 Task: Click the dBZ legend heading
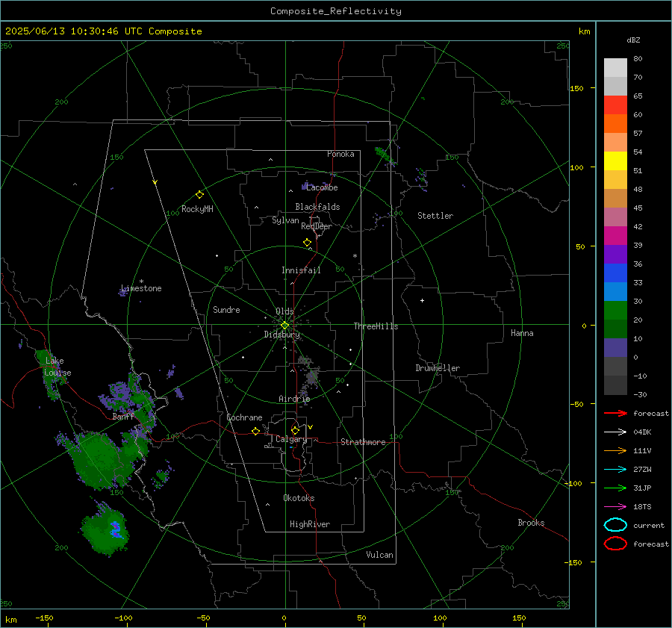[x=633, y=40]
